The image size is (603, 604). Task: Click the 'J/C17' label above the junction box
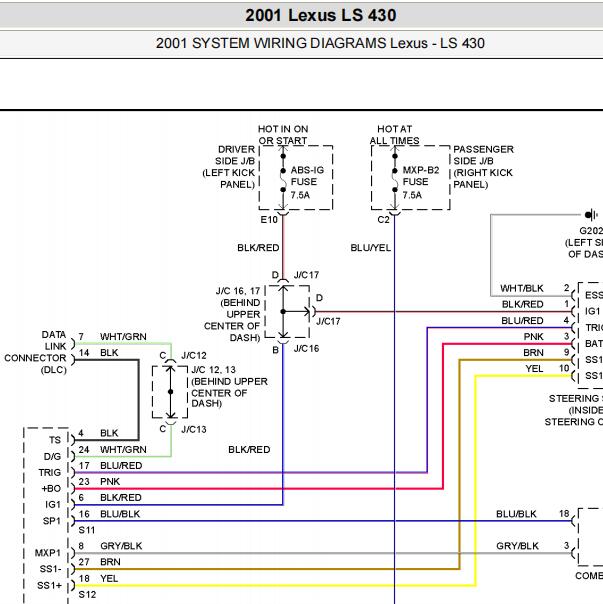[x=306, y=275]
